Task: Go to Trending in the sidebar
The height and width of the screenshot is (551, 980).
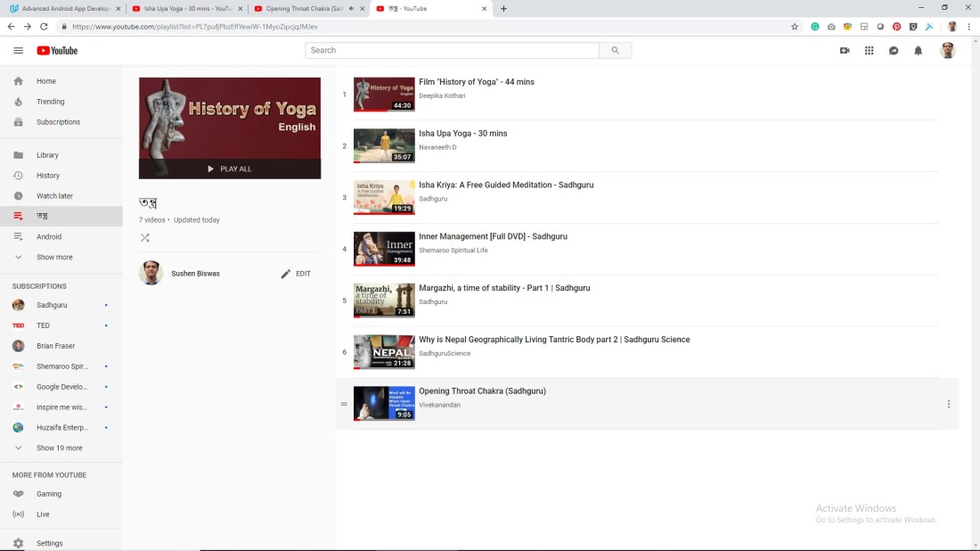Action: (50, 102)
